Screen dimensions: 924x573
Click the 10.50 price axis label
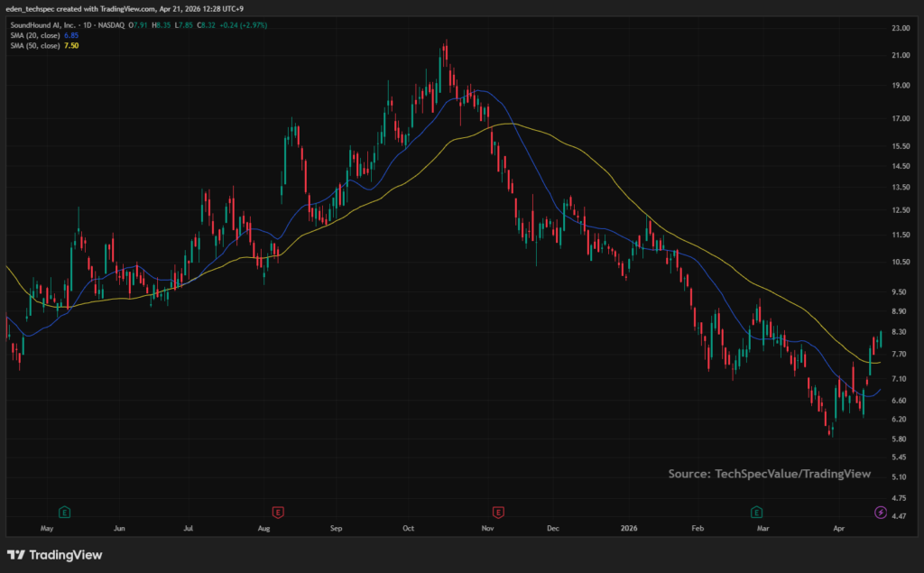point(901,262)
